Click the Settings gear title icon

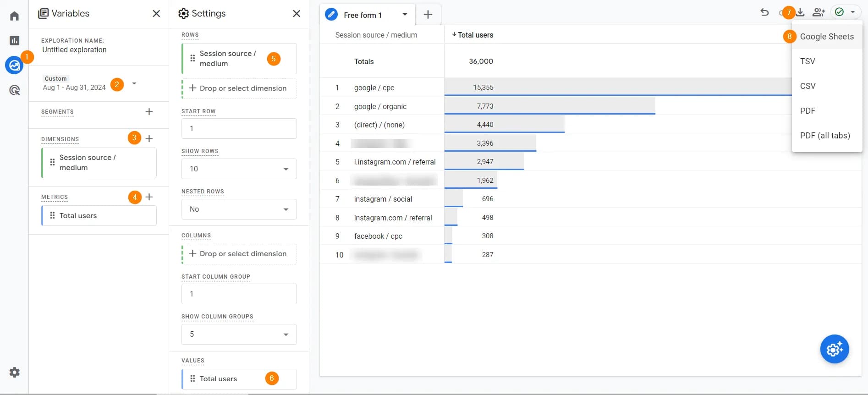point(183,14)
